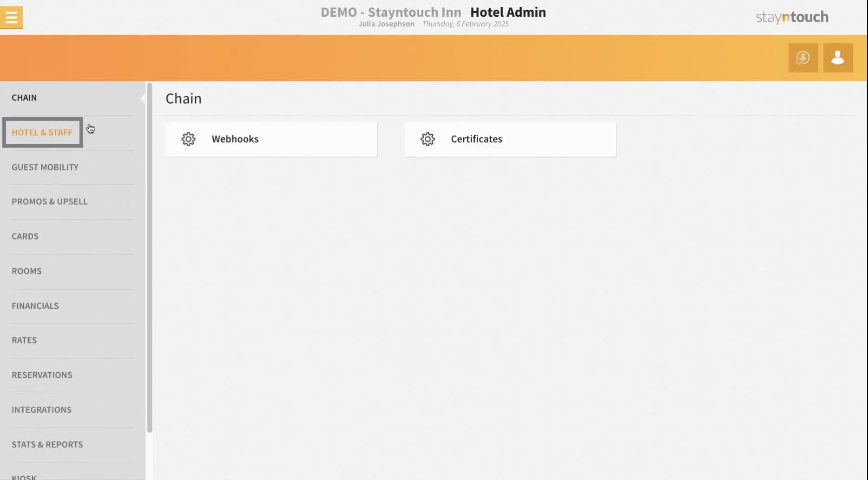868x480 pixels.
Task: Click the stayntouch logo
Action: (792, 17)
